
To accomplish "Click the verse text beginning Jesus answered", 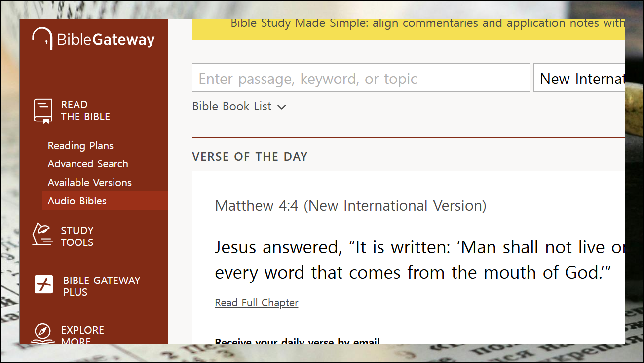I will point(419,260).
